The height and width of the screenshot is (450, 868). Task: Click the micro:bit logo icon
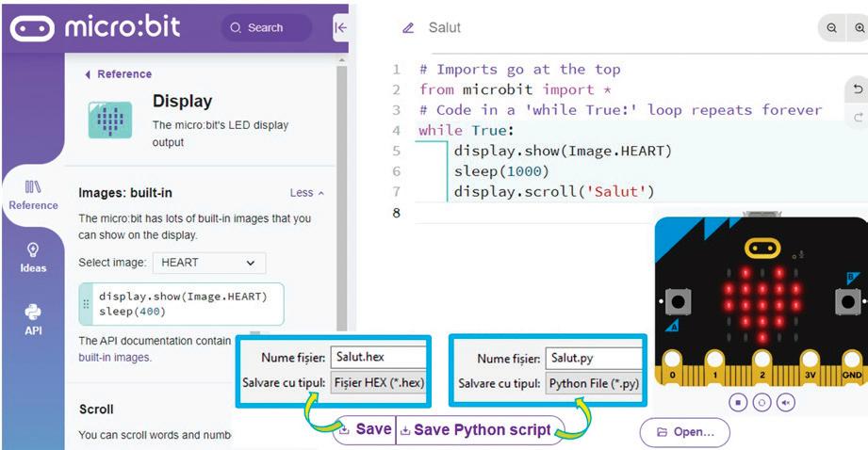click(32, 28)
